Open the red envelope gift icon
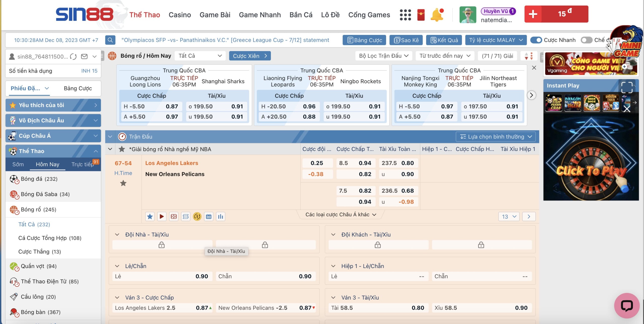 tap(421, 15)
